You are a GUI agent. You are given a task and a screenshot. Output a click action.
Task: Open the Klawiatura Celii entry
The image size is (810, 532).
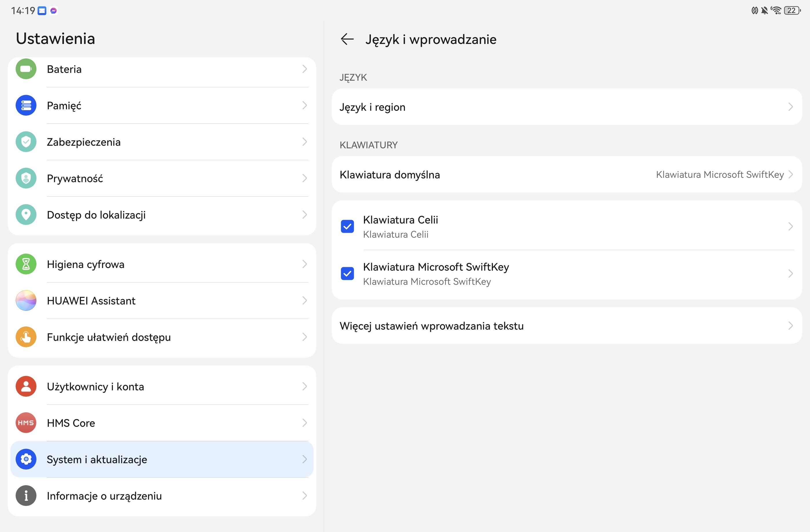tap(567, 227)
